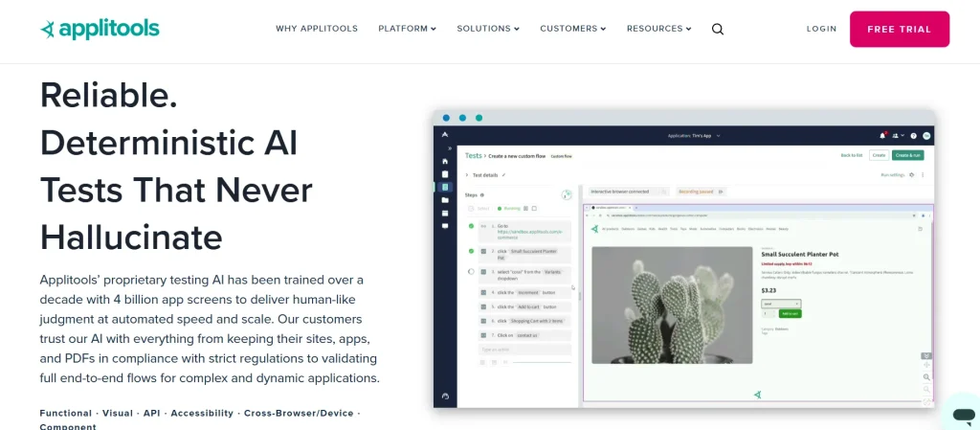Select step 6 Shopping Cart with 2 items
This screenshot has height=430, width=980.
tap(525, 321)
